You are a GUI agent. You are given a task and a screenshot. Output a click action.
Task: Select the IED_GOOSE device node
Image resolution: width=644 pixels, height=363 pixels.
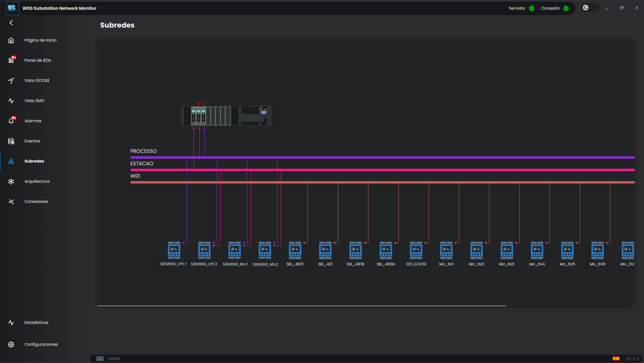pos(416,250)
